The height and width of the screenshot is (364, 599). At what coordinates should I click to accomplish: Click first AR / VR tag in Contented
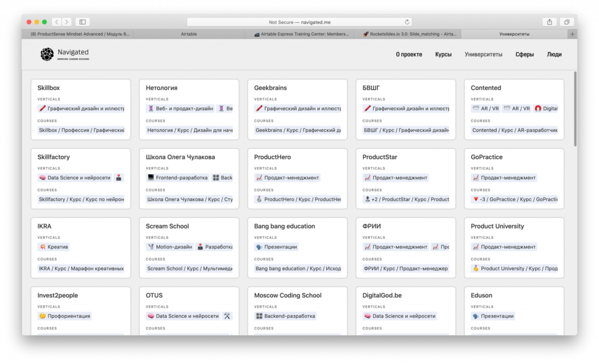point(486,108)
